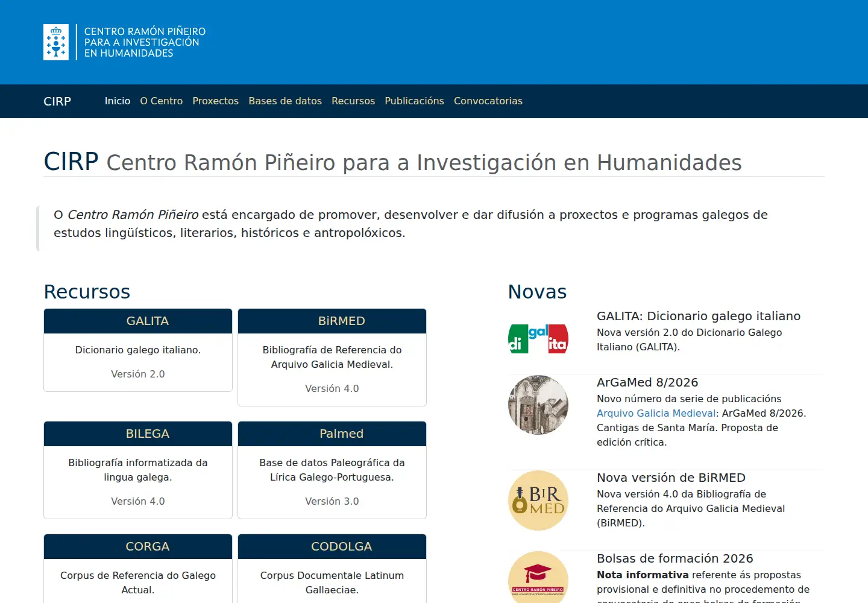
Task: Open the CORGA resource card header
Action: click(x=138, y=546)
